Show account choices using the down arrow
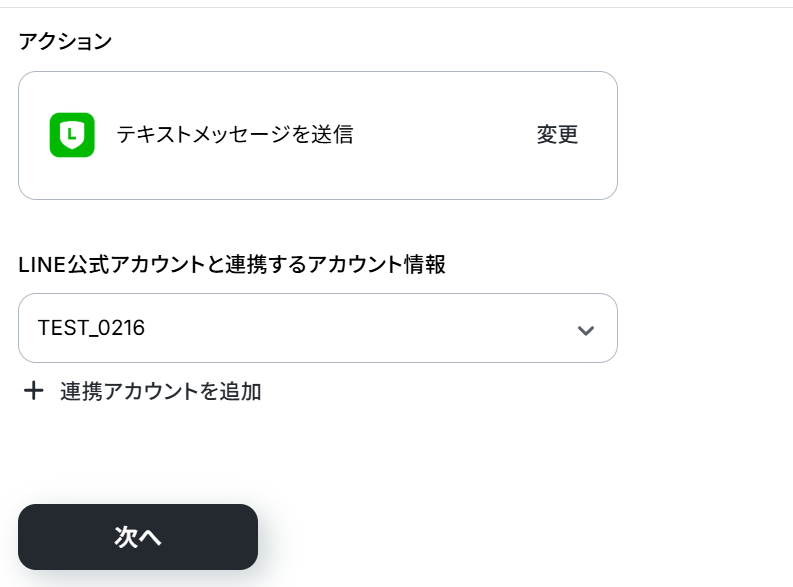This screenshot has width=793, height=587. pos(586,330)
